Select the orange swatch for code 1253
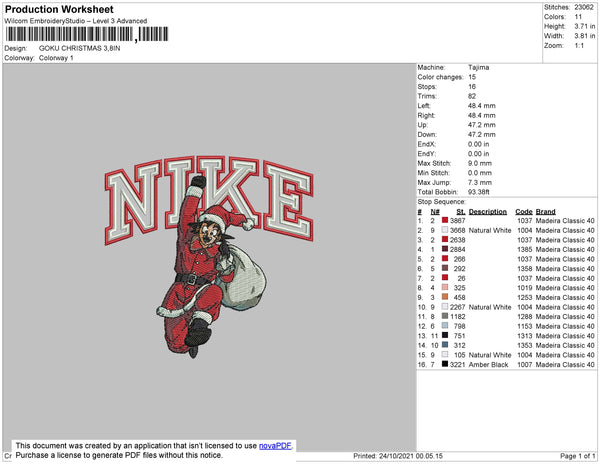This screenshot has width=600, height=464. click(446, 297)
